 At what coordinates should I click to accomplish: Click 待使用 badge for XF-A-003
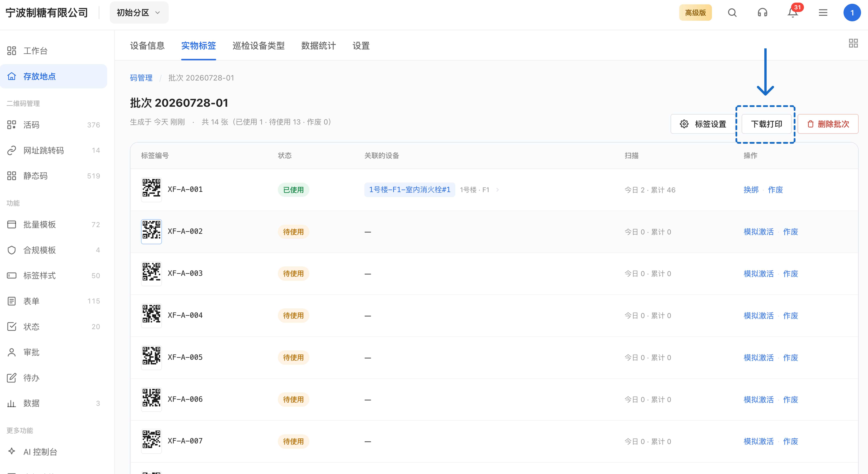click(x=293, y=274)
